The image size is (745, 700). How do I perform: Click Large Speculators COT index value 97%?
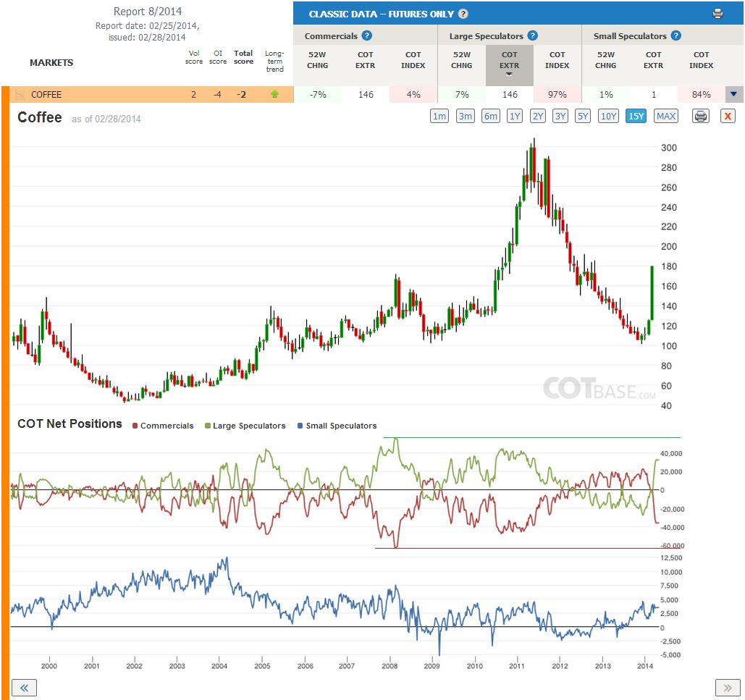point(557,95)
